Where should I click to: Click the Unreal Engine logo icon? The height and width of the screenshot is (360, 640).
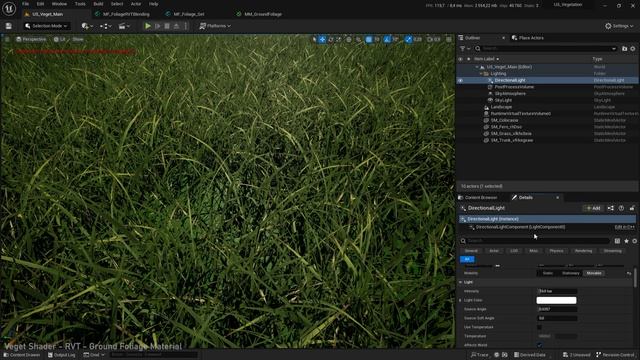[x=9, y=8]
